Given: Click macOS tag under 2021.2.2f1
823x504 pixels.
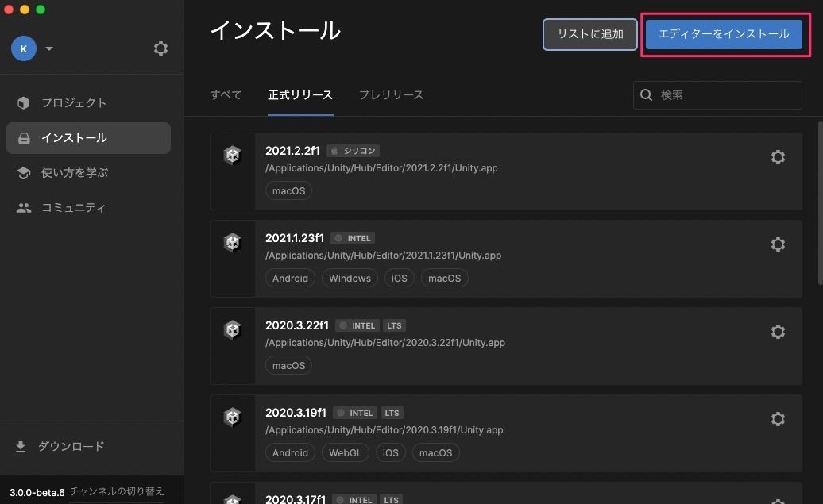Looking at the screenshot, I should coord(288,191).
